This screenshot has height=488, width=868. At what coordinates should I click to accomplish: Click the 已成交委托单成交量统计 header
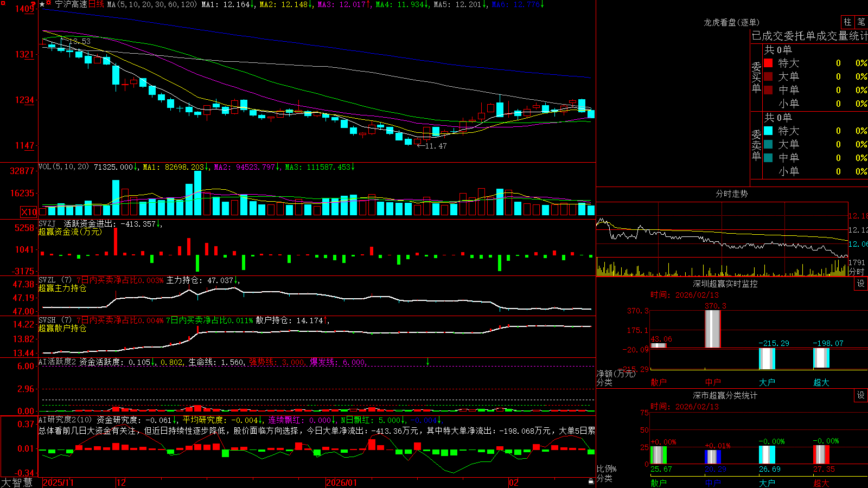pyautogui.click(x=809, y=36)
